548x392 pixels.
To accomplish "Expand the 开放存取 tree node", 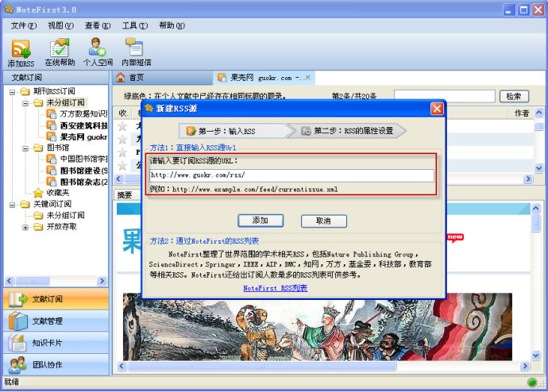I will pyautogui.click(x=25, y=228).
